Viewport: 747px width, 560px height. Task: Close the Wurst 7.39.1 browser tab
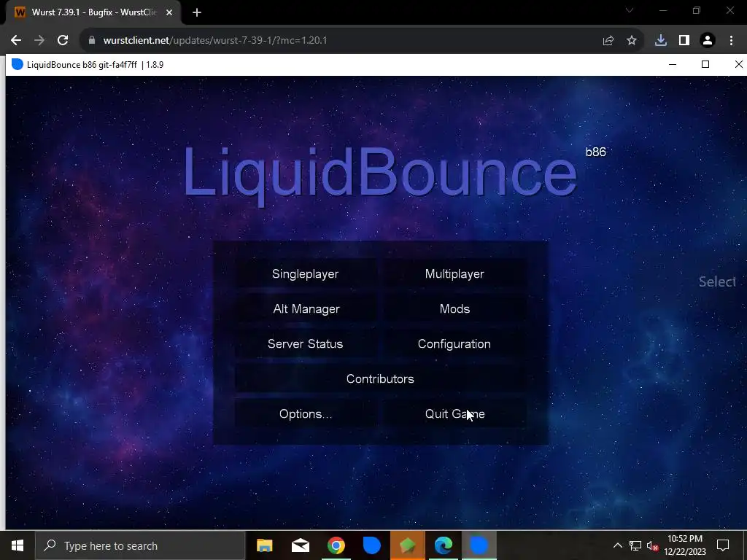click(x=169, y=12)
